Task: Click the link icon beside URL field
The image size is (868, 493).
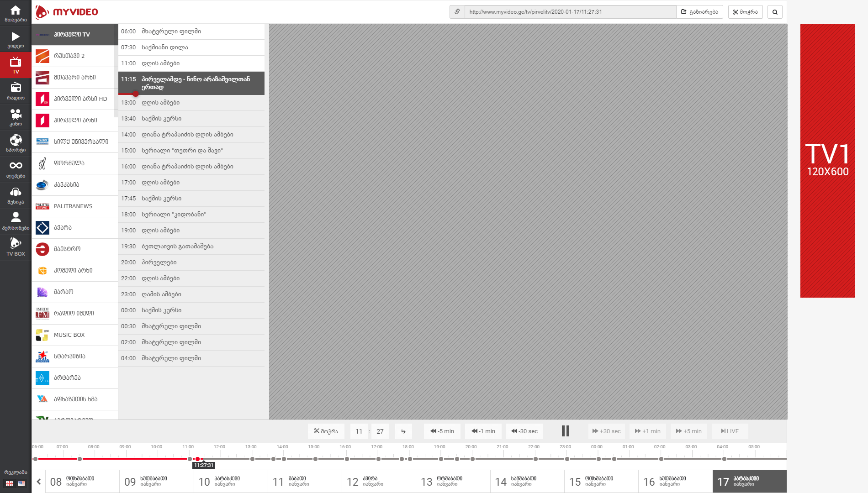Action: coord(457,12)
